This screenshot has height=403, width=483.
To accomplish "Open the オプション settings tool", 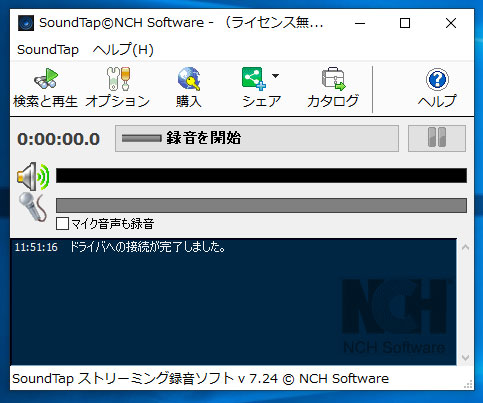I will 118,88.
